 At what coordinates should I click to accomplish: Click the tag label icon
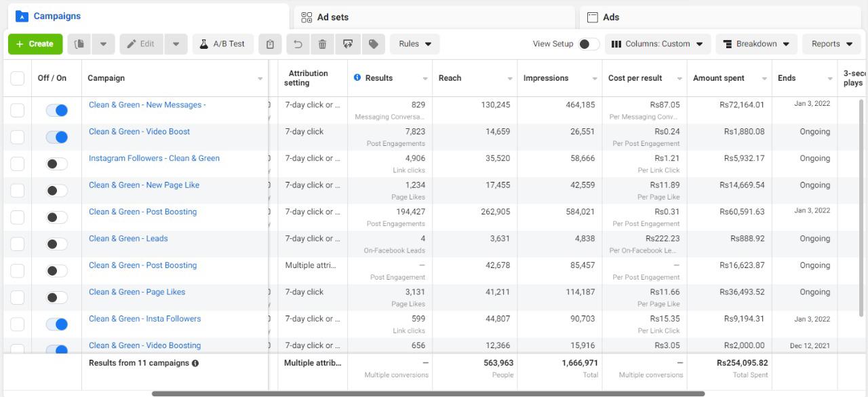[373, 44]
